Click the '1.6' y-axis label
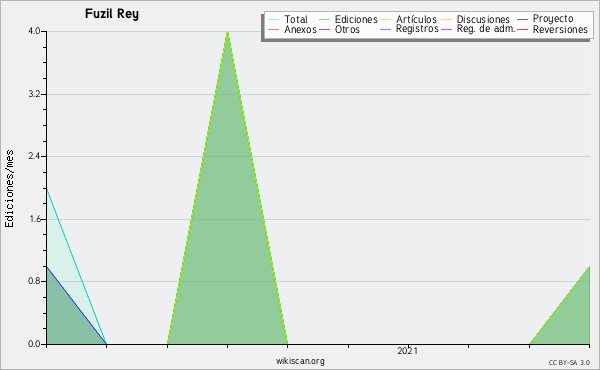 click(x=34, y=219)
